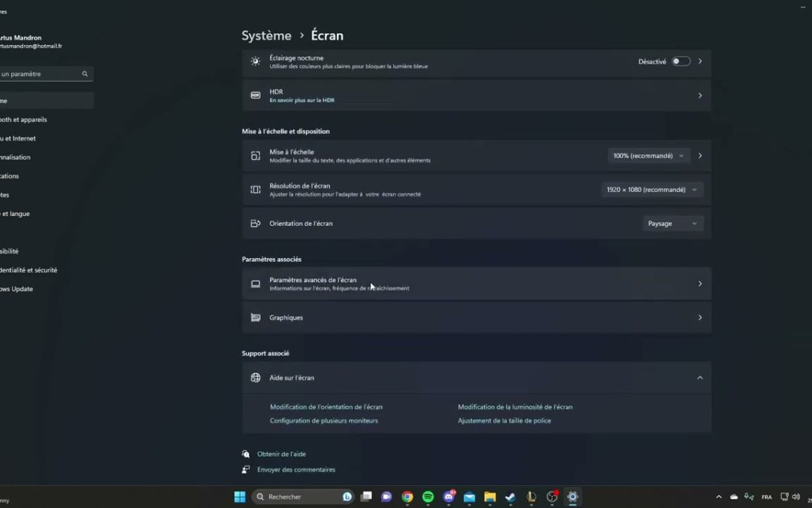
Task: Open Google Chrome from the taskbar
Action: point(408,497)
